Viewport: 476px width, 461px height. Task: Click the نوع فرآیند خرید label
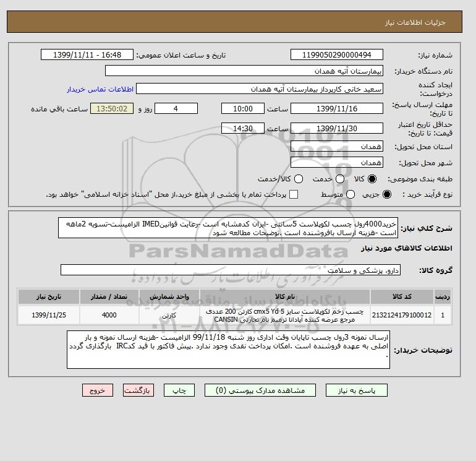(x=428, y=194)
